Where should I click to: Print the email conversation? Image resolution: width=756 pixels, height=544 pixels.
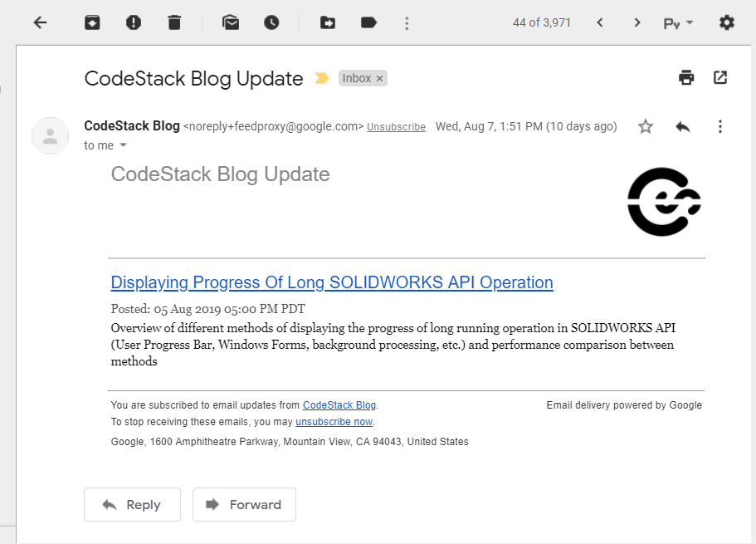pyautogui.click(x=686, y=78)
